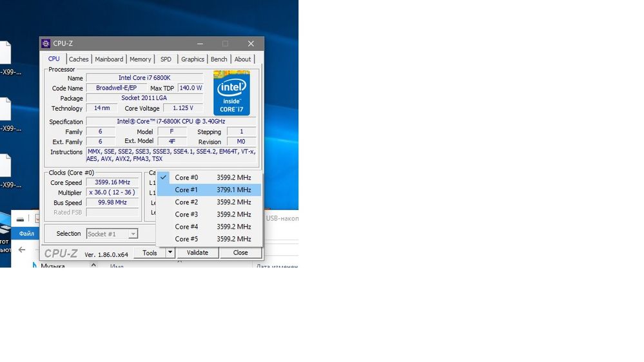Click the CPU-Z title bar icon
Viewport: 644px width, 362px height.
click(x=46, y=44)
